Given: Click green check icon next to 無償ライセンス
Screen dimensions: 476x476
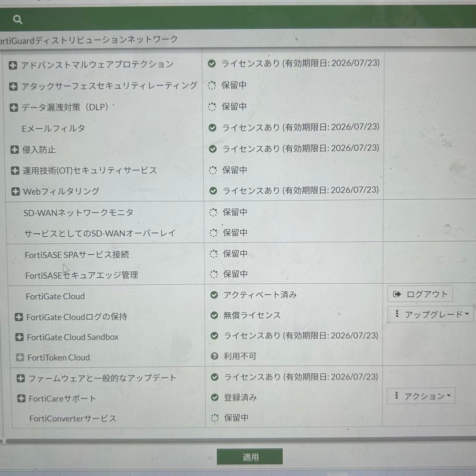Looking at the screenshot, I should pos(214,315).
